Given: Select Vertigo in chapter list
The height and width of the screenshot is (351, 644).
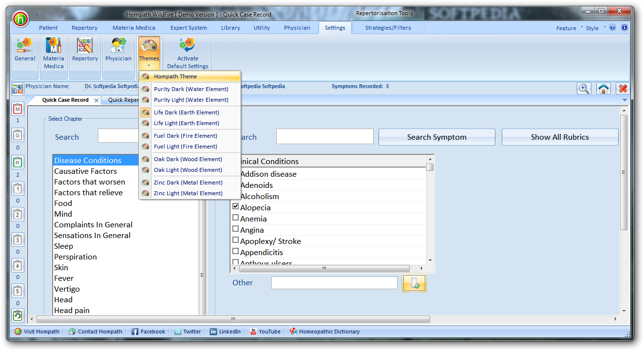Looking at the screenshot, I should click(x=126, y=289).
